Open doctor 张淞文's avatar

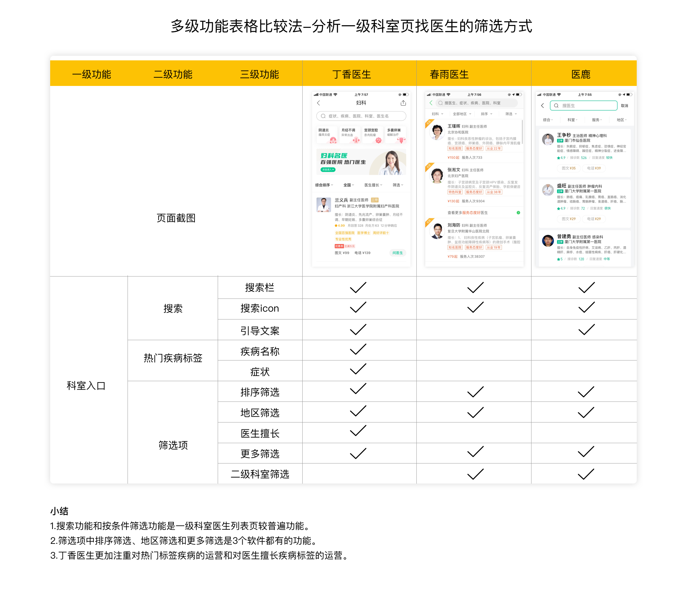point(437,176)
